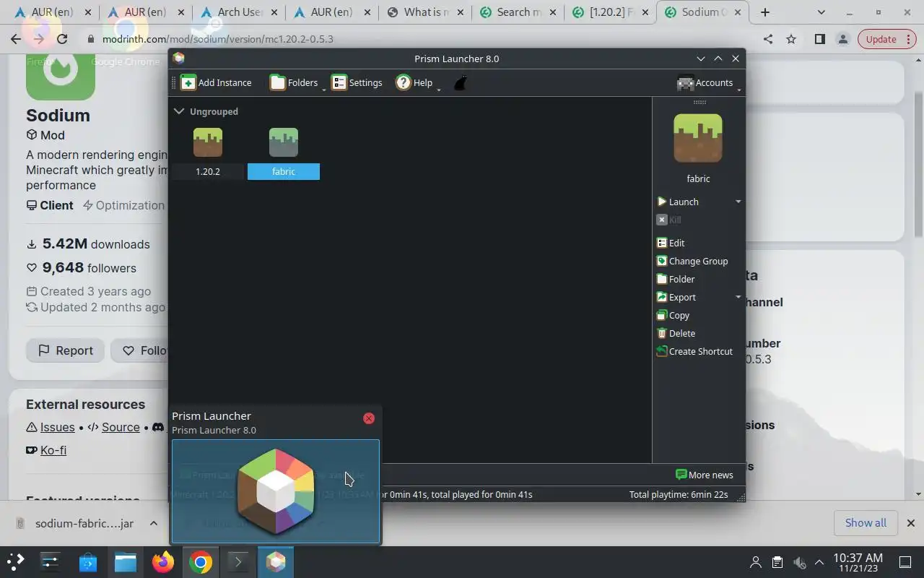Select the 1.20.2 instance icon

(x=208, y=142)
